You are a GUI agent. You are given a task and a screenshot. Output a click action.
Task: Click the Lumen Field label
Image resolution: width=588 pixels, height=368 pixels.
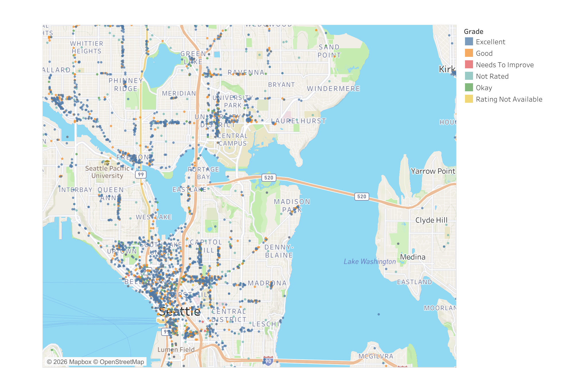[x=176, y=350]
